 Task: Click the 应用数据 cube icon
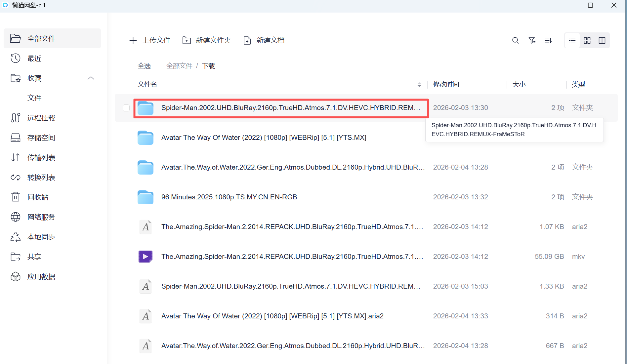16,276
